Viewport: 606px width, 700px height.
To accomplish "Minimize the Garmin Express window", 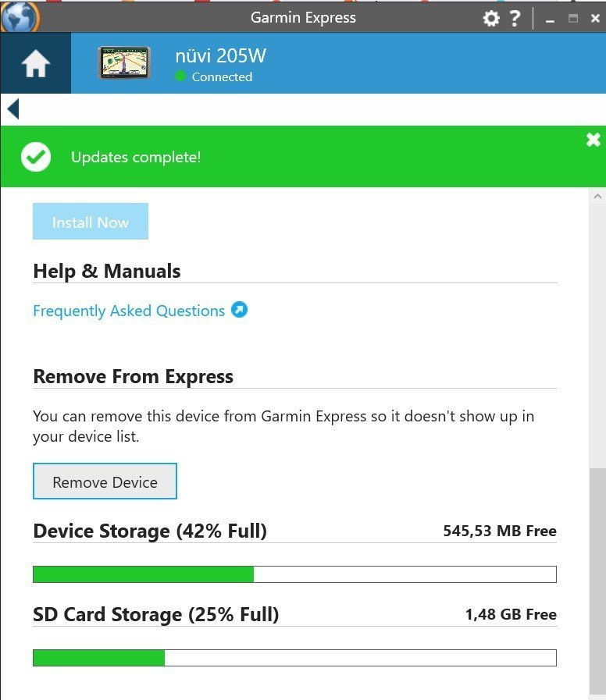I will pyautogui.click(x=551, y=18).
